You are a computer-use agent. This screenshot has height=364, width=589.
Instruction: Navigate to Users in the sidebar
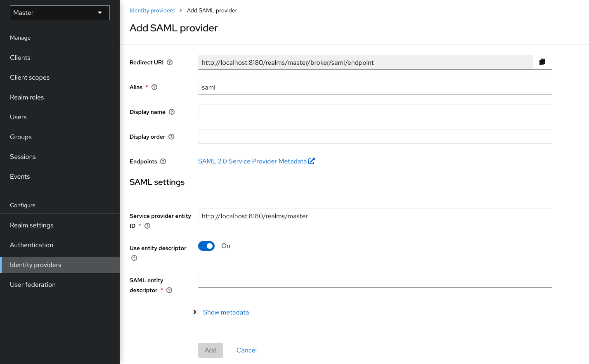[x=18, y=117]
